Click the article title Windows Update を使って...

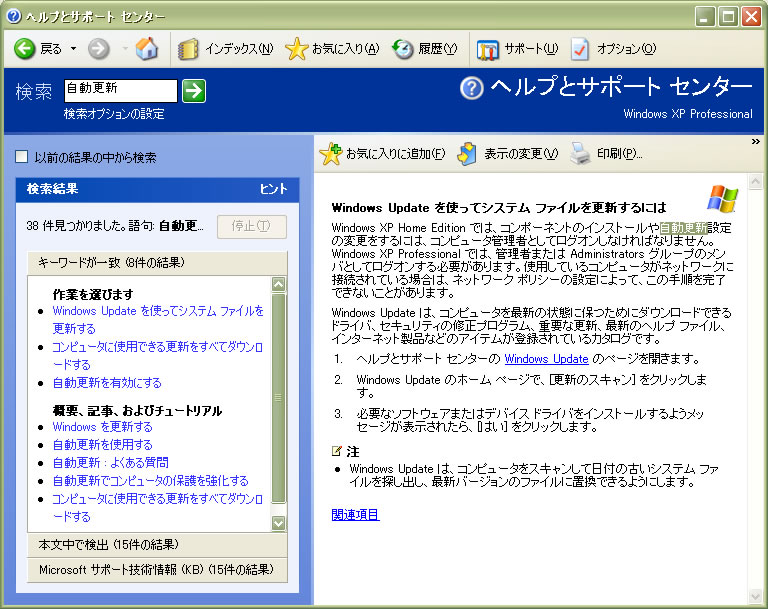[499, 208]
